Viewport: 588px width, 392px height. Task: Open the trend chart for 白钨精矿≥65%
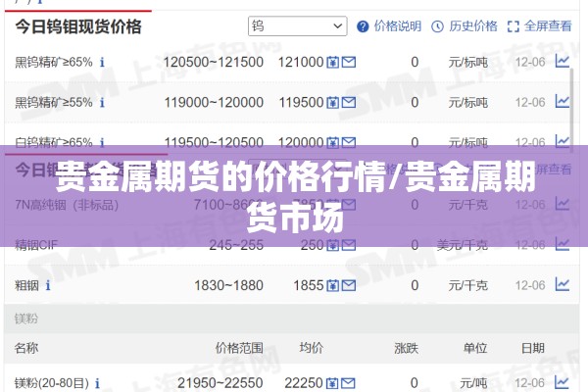click(x=563, y=141)
